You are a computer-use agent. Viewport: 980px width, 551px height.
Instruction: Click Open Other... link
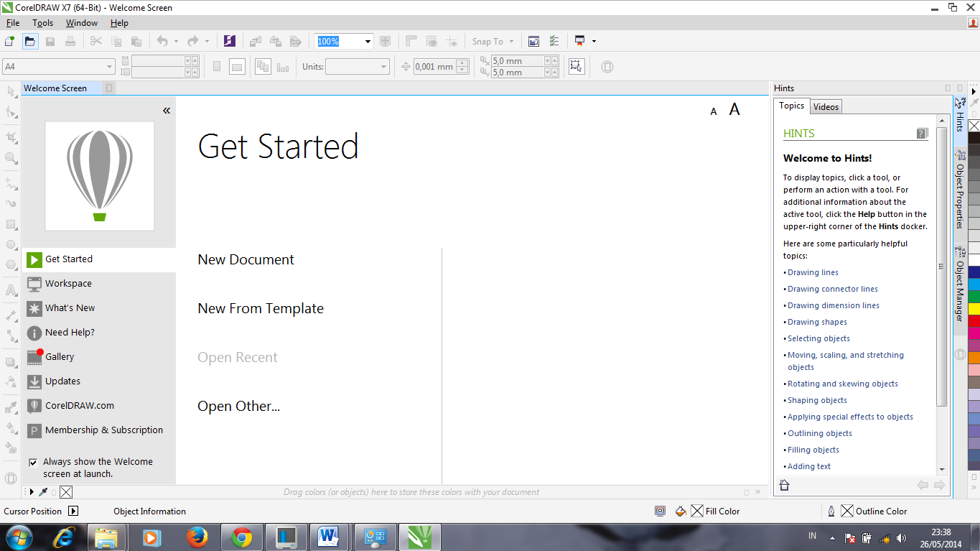click(x=238, y=407)
